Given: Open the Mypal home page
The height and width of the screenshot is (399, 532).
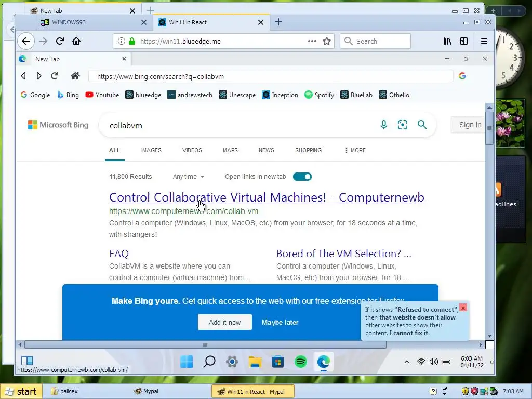Looking at the screenshot, I should point(76,41).
